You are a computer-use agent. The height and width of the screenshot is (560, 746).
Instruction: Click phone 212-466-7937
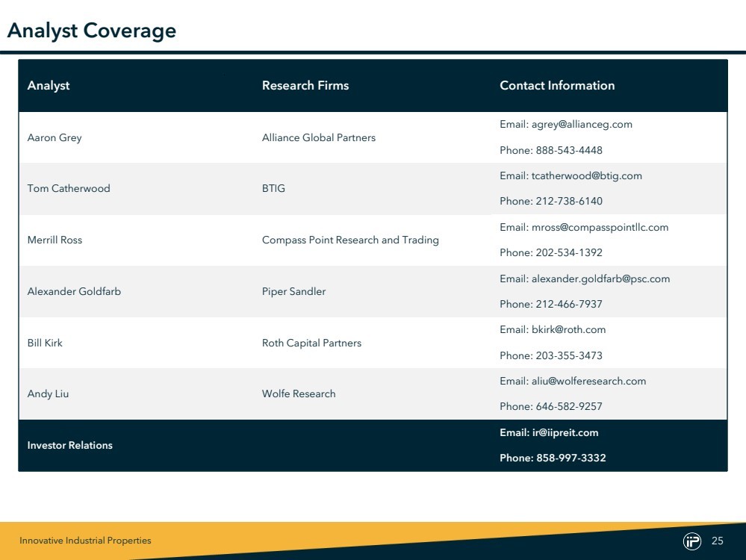click(x=569, y=304)
